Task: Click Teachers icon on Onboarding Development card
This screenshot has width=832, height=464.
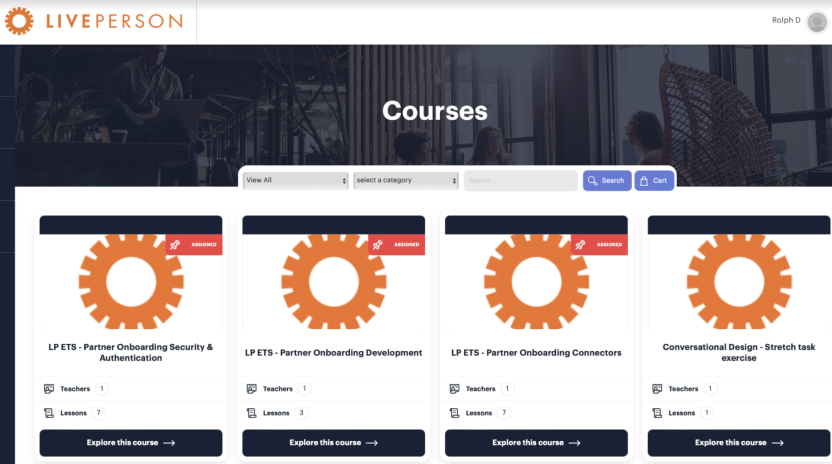Action: coord(252,389)
